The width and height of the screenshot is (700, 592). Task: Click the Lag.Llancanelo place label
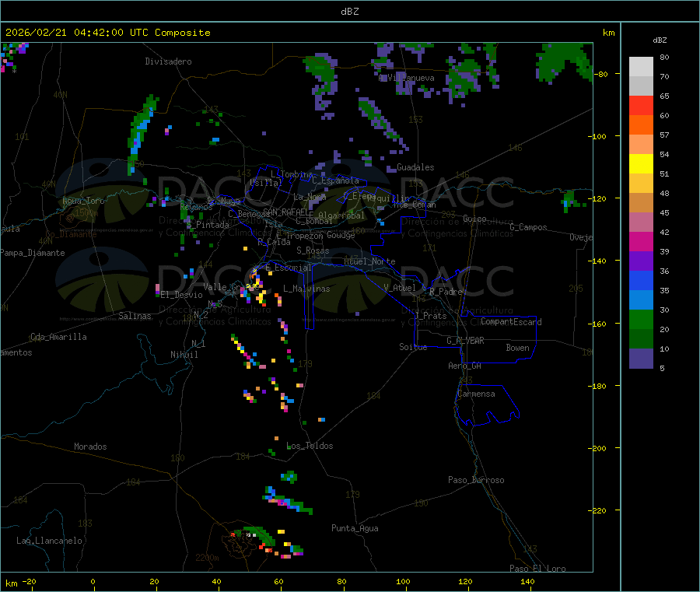coord(50,541)
